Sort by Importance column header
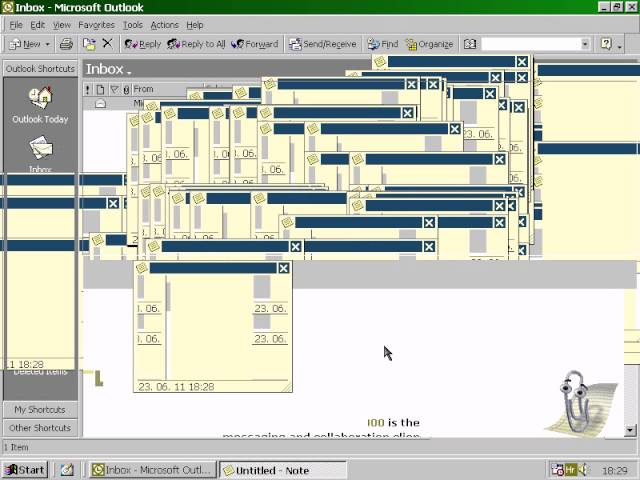Viewport: 640px width, 480px height. click(x=87, y=89)
